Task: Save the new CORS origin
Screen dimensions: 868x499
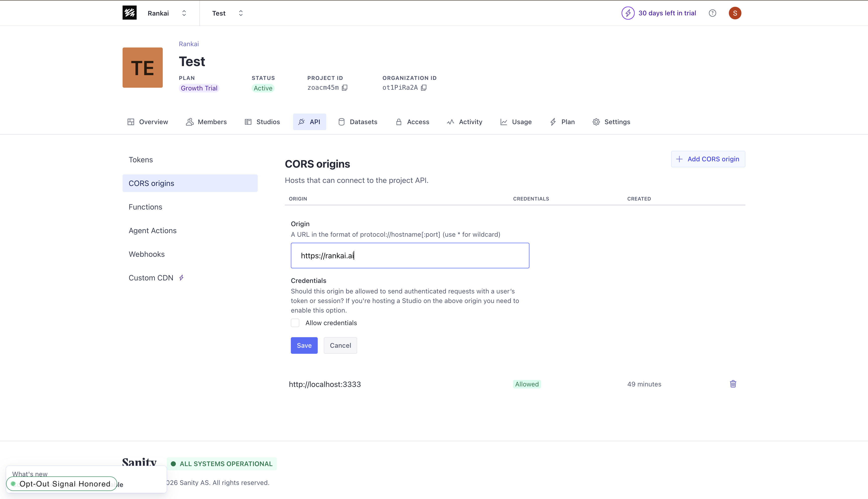Action: pos(304,345)
